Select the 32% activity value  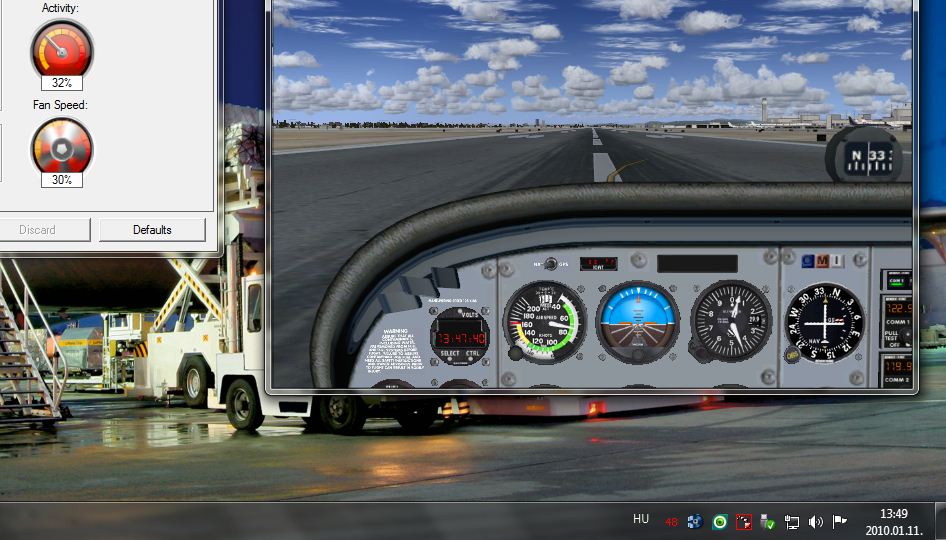(x=62, y=83)
